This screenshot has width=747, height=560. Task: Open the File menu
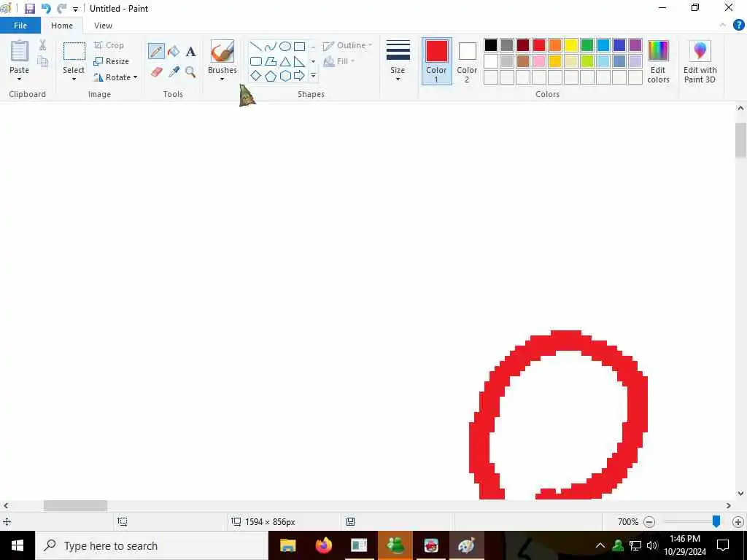[x=20, y=26]
